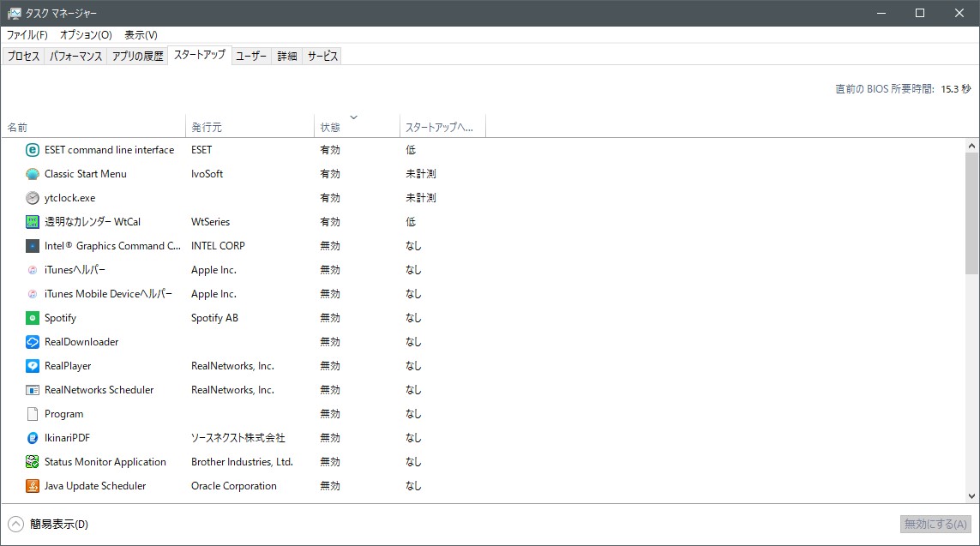The height and width of the screenshot is (546, 980).
Task: Click the 有効 status of ESET row
Action: coord(330,150)
